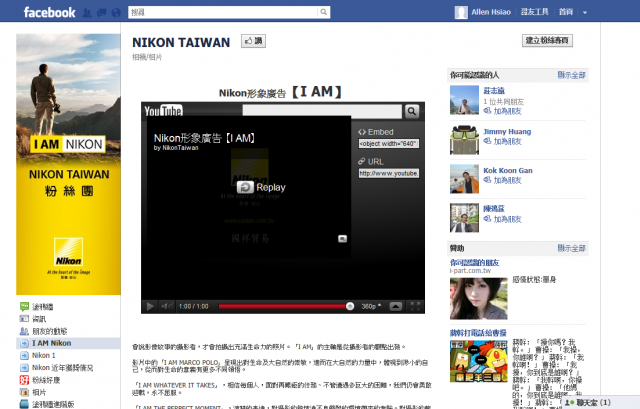Open second sponsored ad title link
Screen dimensions: 640x409
click(x=478, y=333)
